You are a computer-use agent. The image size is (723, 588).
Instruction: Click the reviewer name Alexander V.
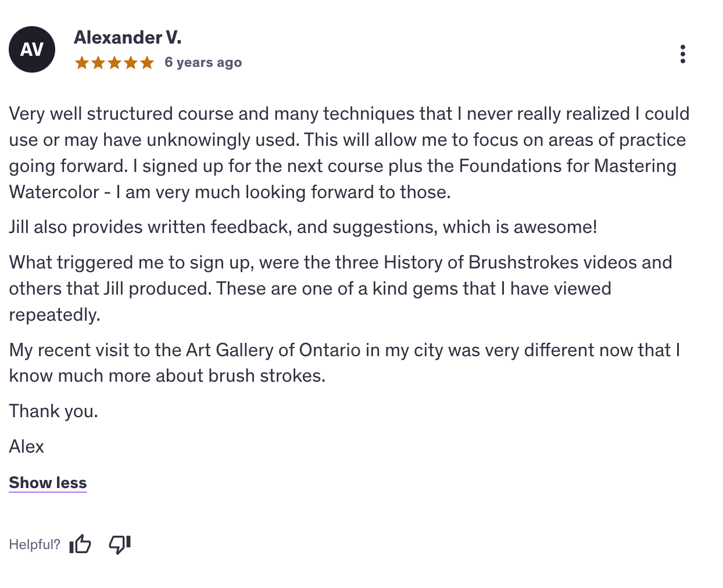click(x=127, y=38)
